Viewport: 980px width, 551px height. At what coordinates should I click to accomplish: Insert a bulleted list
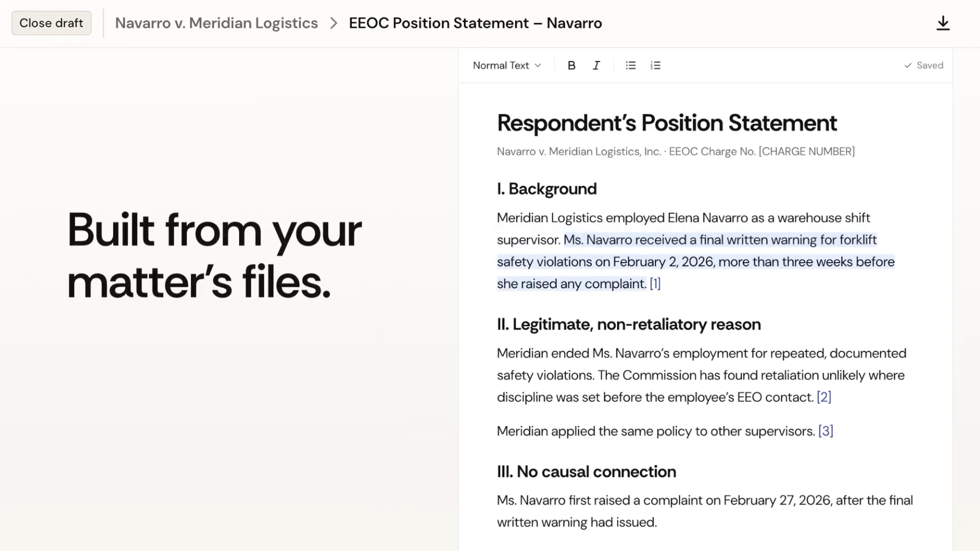[x=630, y=65]
